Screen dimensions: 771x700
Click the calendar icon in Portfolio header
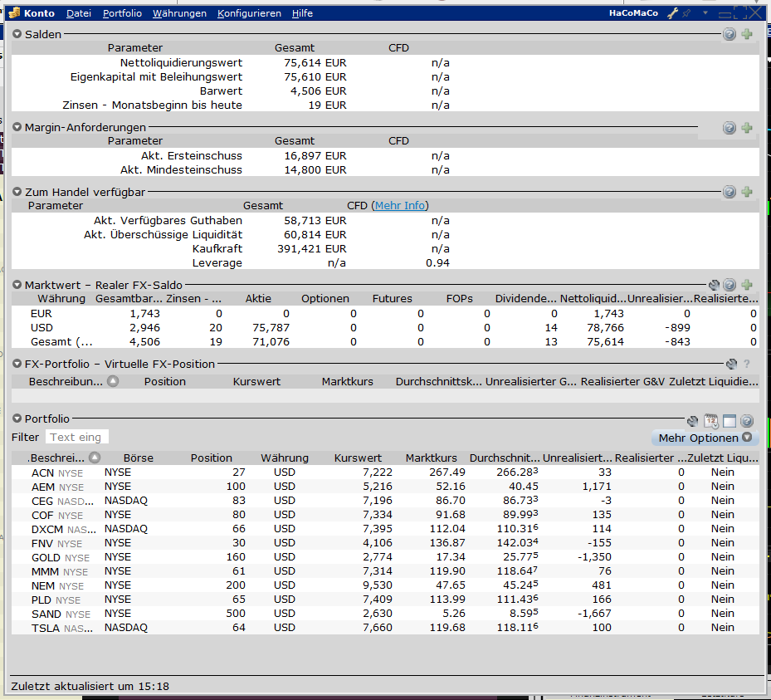pyautogui.click(x=711, y=421)
